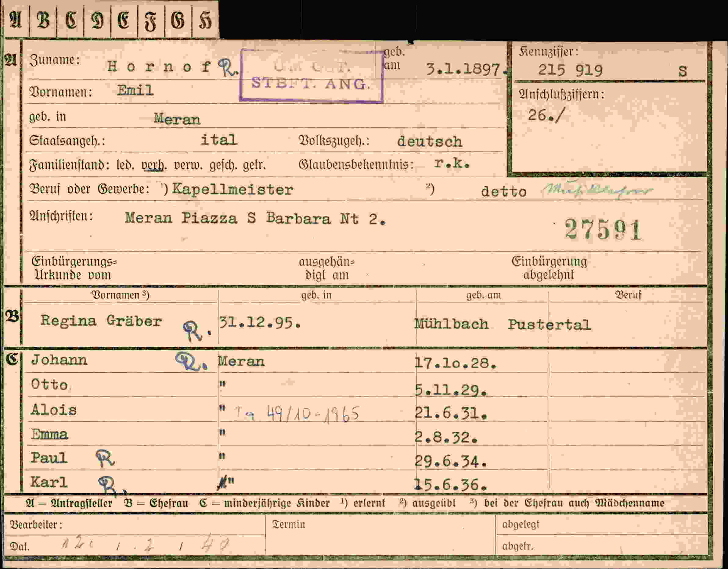728x569 pixels.
Task: Click the word "detto" in the occupation line
Action: [504, 191]
